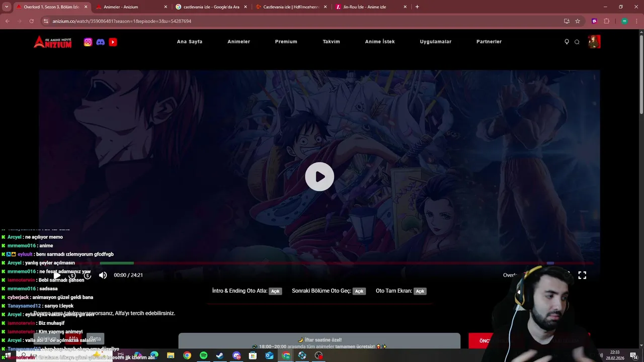Open a new browser tab
The width and height of the screenshot is (644, 362).
coord(417,7)
